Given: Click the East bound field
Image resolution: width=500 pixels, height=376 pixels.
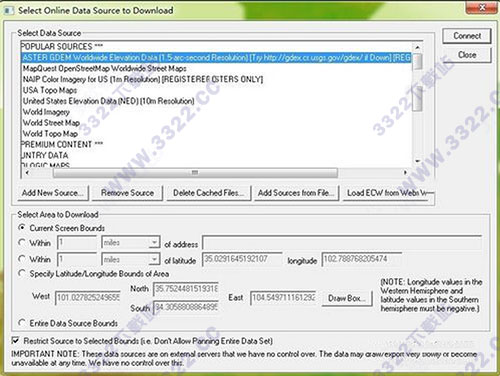Looking at the screenshot, I should pyautogui.click(x=283, y=297).
